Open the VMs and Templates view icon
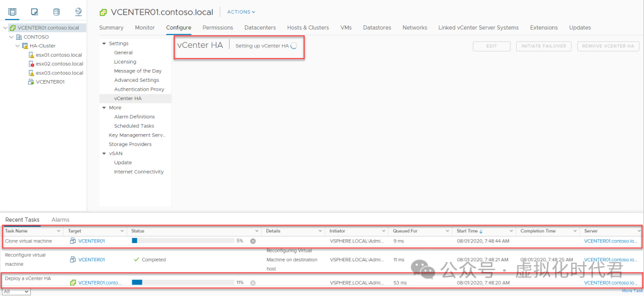Image resolution: width=644 pixels, height=296 pixels. (34, 11)
